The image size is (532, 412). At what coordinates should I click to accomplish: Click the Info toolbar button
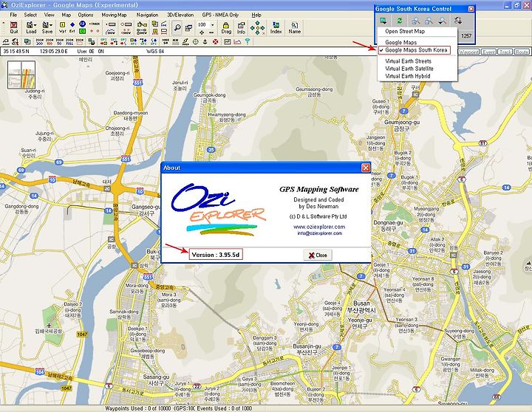point(241,27)
